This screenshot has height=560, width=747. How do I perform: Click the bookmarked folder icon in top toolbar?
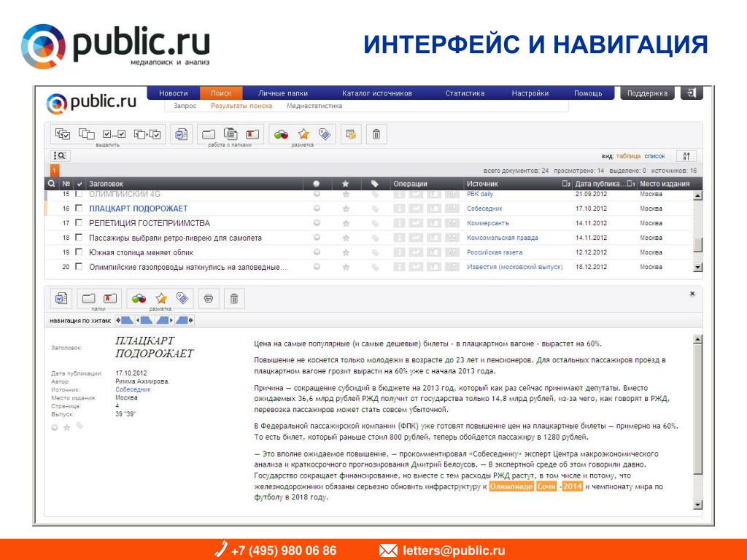pyautogui.click(x=252, y=134)
